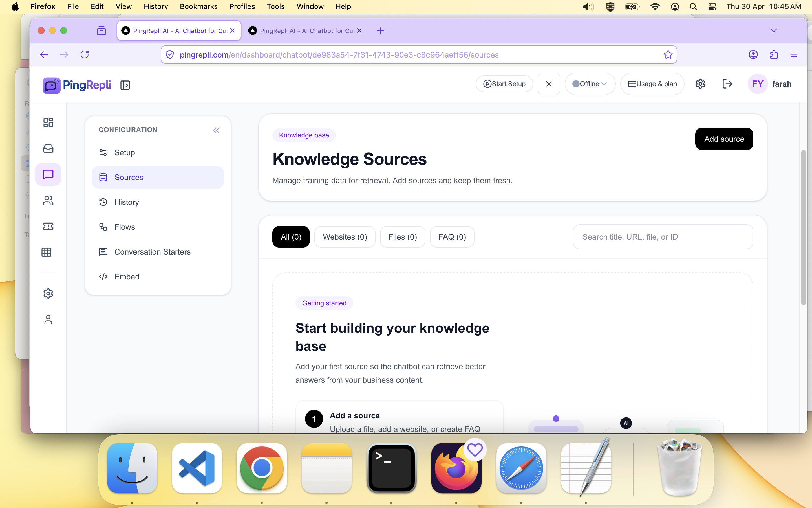Switch to the second PingRepli AI browser tab
812x508 pixels.
point(305,31)
